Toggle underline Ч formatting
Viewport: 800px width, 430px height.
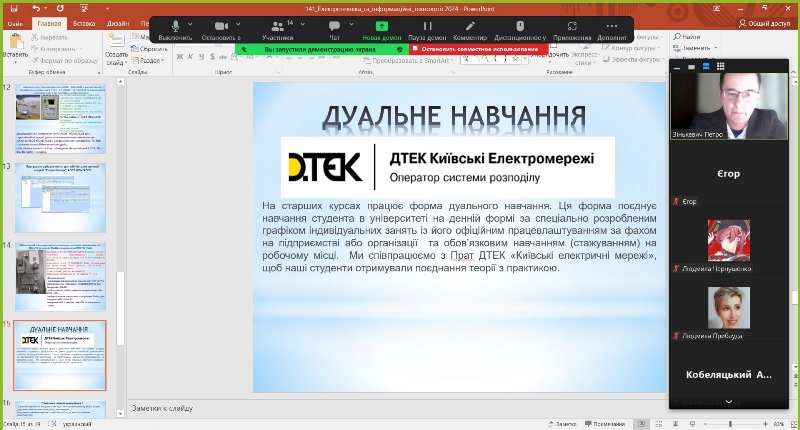point(201,57)
